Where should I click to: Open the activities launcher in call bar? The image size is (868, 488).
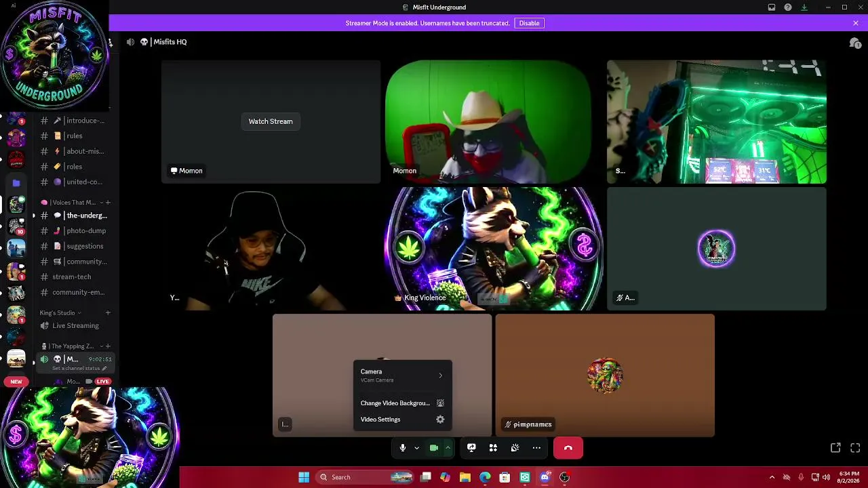(493, 448)
